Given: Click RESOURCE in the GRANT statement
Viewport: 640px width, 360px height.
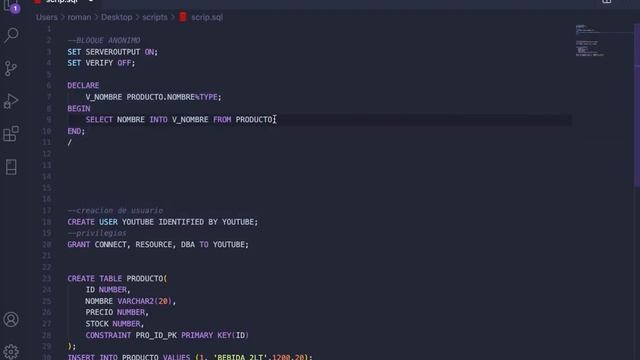Looking at the screenshot, I should coord(153,244).
